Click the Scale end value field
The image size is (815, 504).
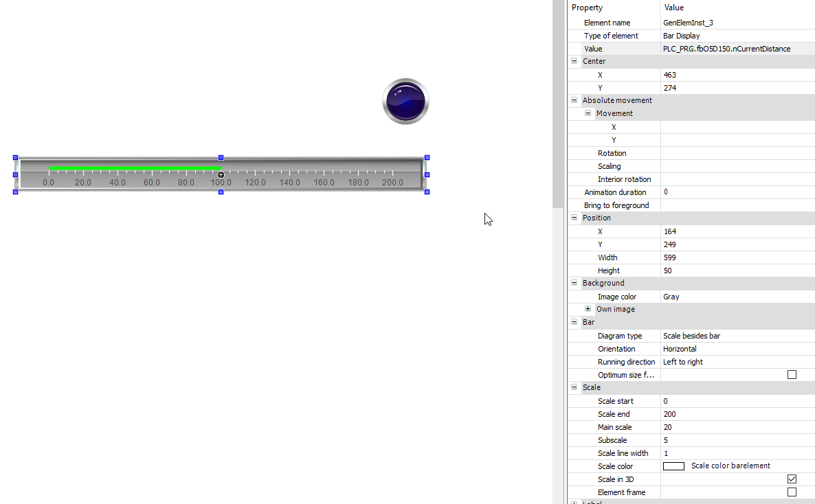coord(735,414)
